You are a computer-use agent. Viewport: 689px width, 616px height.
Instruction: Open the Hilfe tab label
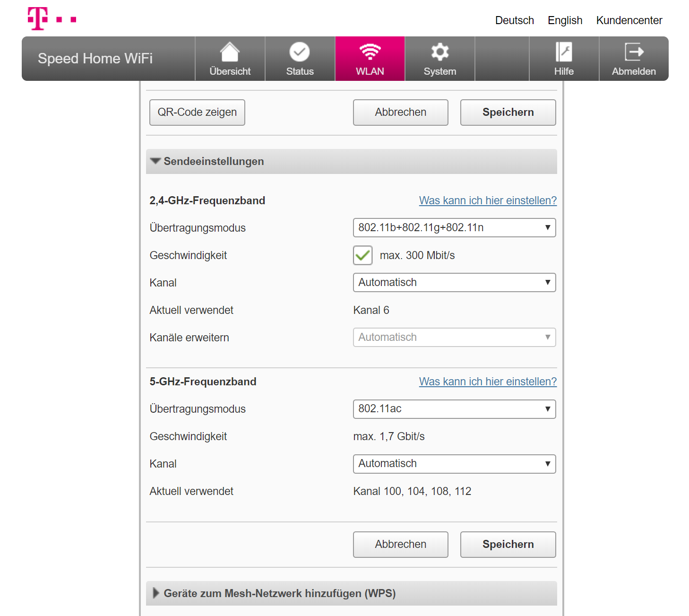pos(564,71)
